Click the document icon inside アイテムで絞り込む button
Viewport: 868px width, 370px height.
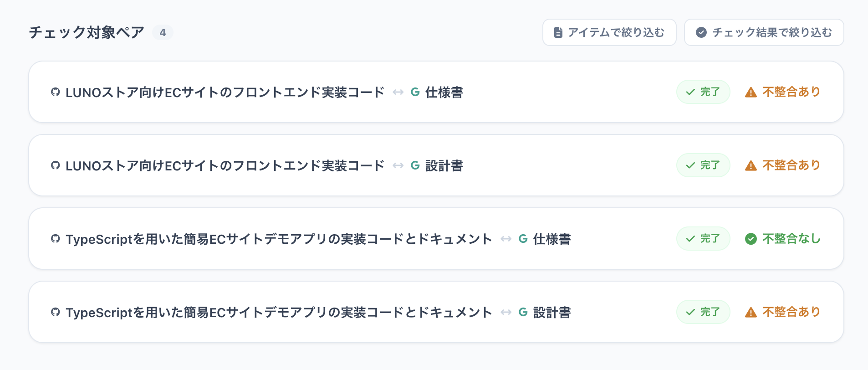558,32
